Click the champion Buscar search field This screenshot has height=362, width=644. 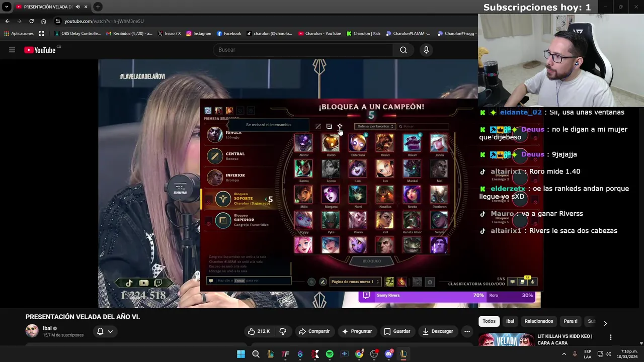point(423,126)
